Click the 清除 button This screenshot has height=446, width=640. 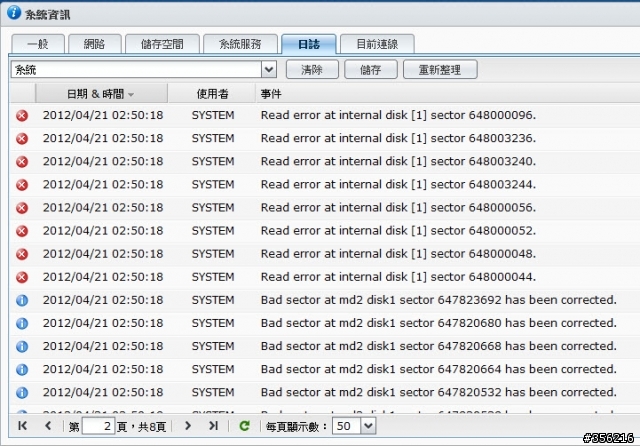tap(312, 69)
